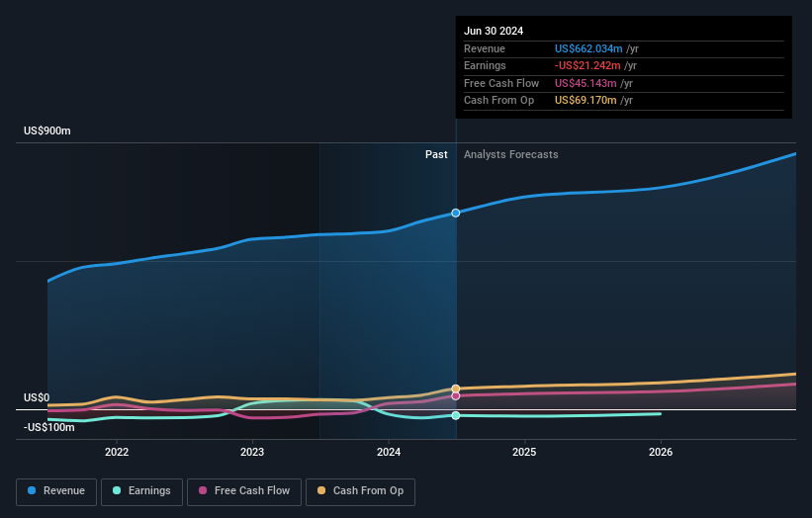Click the 2026 axis label
This screenshot has height=518, width=812.
[x=661, y=453]
